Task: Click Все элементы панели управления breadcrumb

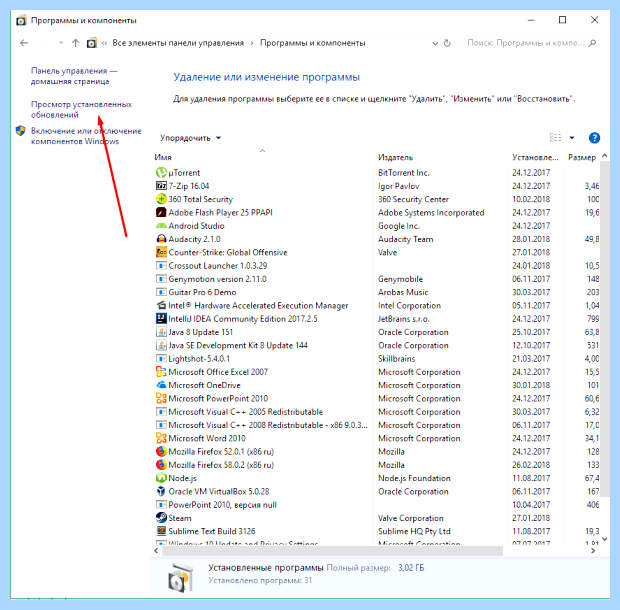Action: tap(178, 43)
